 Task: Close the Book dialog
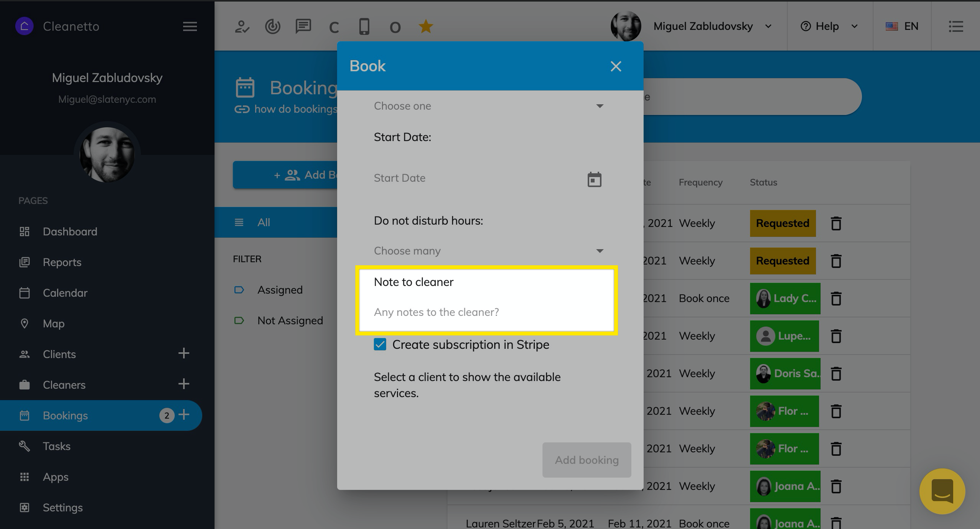click(616, 66)
